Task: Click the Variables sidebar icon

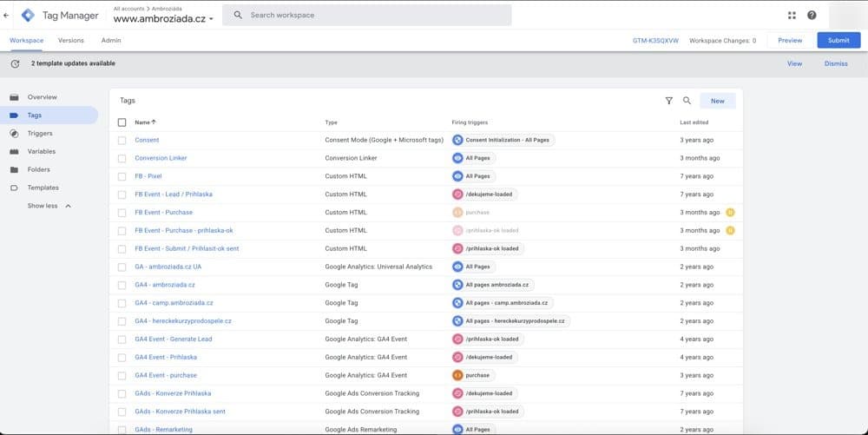Action: pos(15,152)
